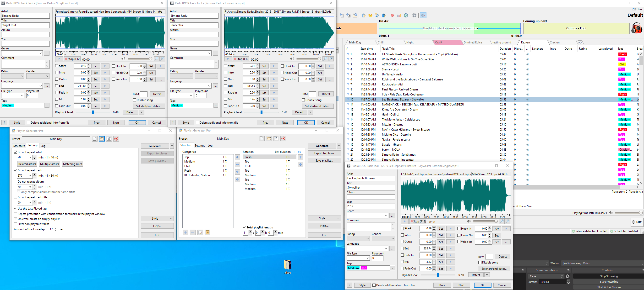
Task: Click highlighted open-preset folder icon in left Playlist Generator
Action: 102,139
